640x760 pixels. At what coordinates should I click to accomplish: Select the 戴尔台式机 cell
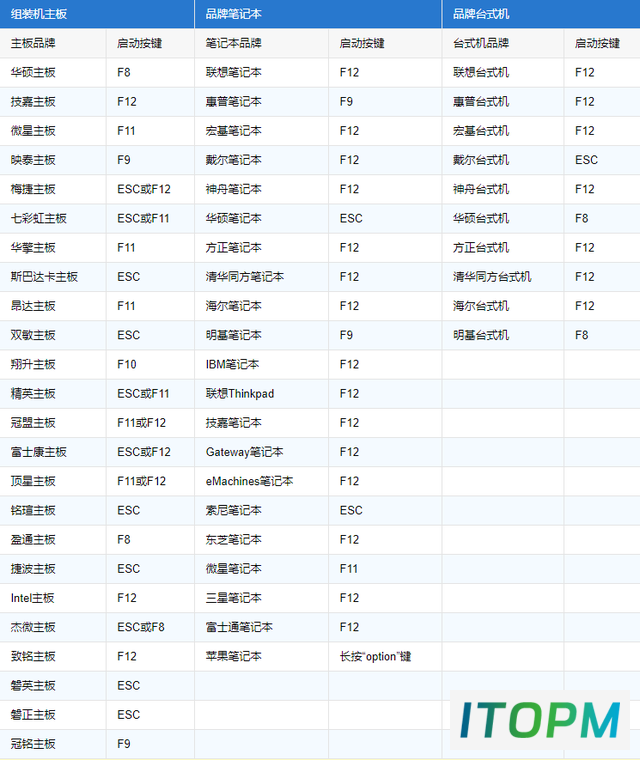point(503,160)
